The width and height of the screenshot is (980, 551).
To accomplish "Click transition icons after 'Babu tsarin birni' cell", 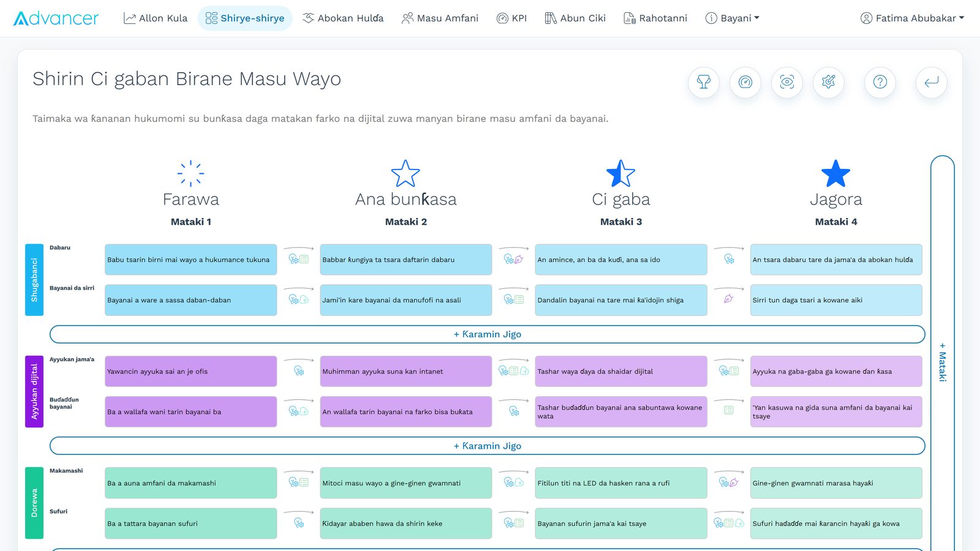I will 298,259.
